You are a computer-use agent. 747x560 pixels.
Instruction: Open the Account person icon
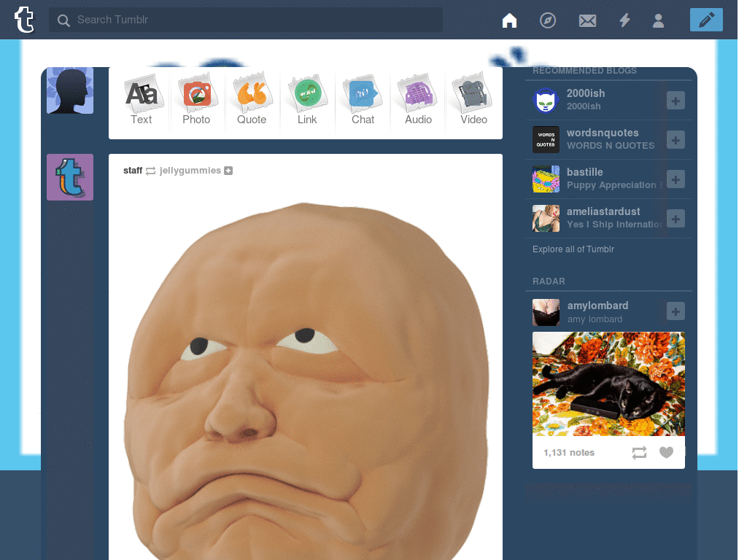(659, 20)
